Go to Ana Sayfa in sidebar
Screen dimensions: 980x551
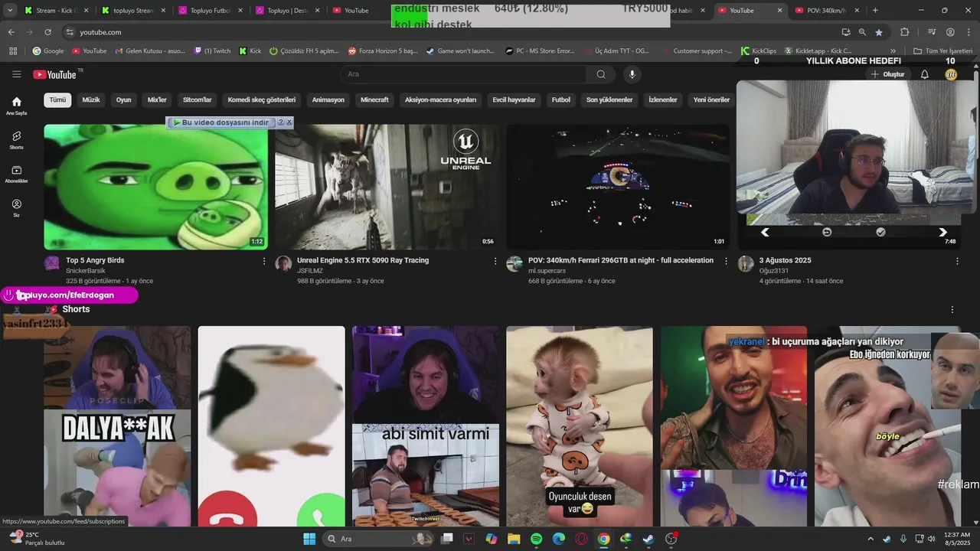tap(17, 106)
